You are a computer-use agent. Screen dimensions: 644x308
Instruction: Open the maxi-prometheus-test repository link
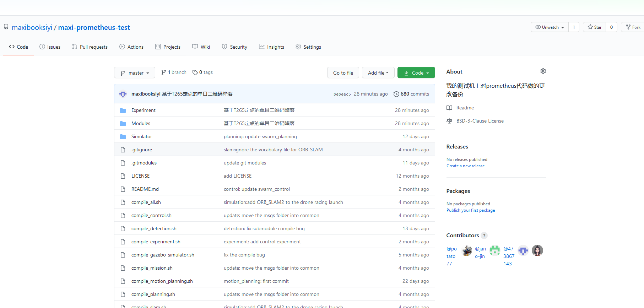94,27
